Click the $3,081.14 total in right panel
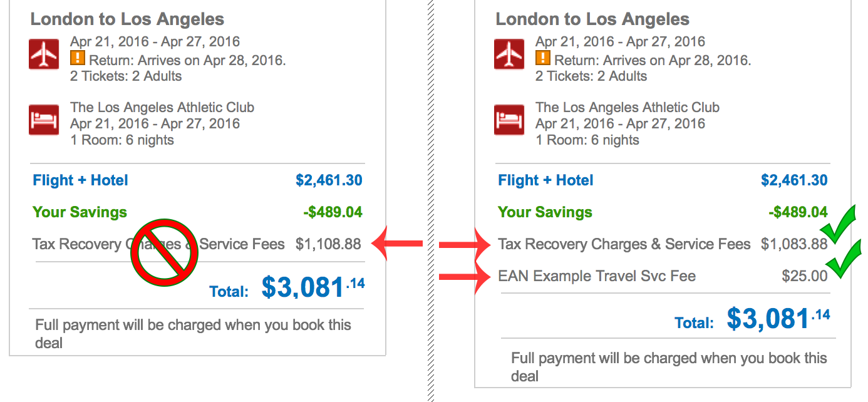The image size is (868, 402). 778,319
